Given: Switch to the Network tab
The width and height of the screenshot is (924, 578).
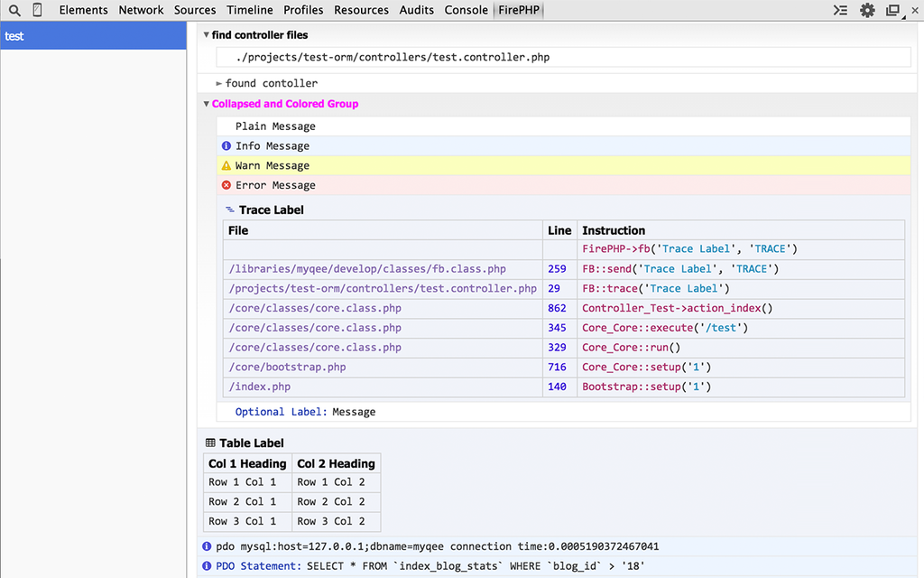Looking at the screenshot, I should tap(141, 10).
